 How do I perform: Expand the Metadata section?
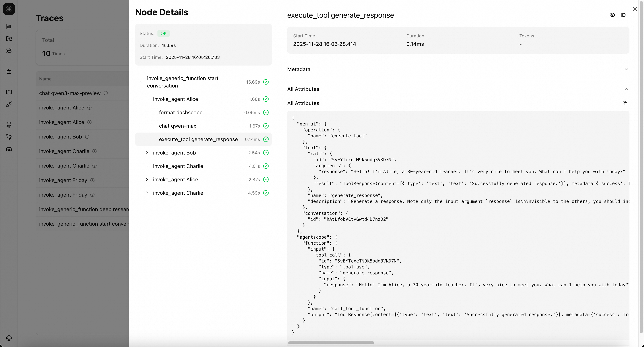pos(626,69)
